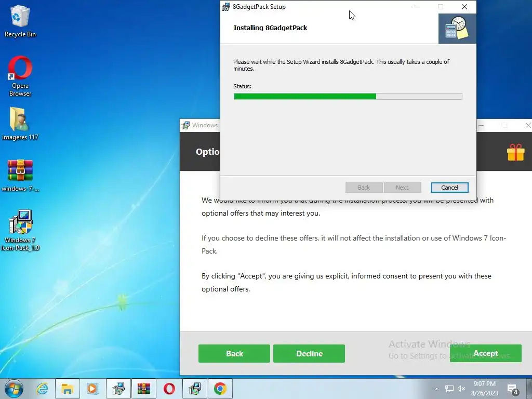532x399 pixels.
Task: Close the 8GadgetPack Setup window
Action: [464, 7]
